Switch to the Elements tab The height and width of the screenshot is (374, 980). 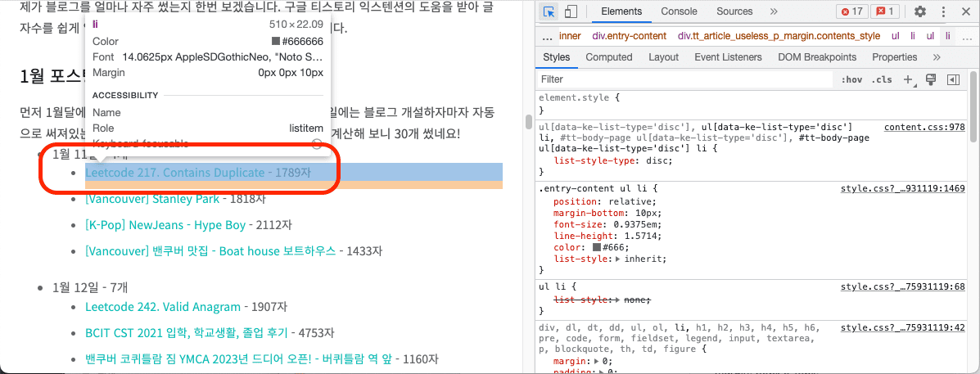click(621, 11)
